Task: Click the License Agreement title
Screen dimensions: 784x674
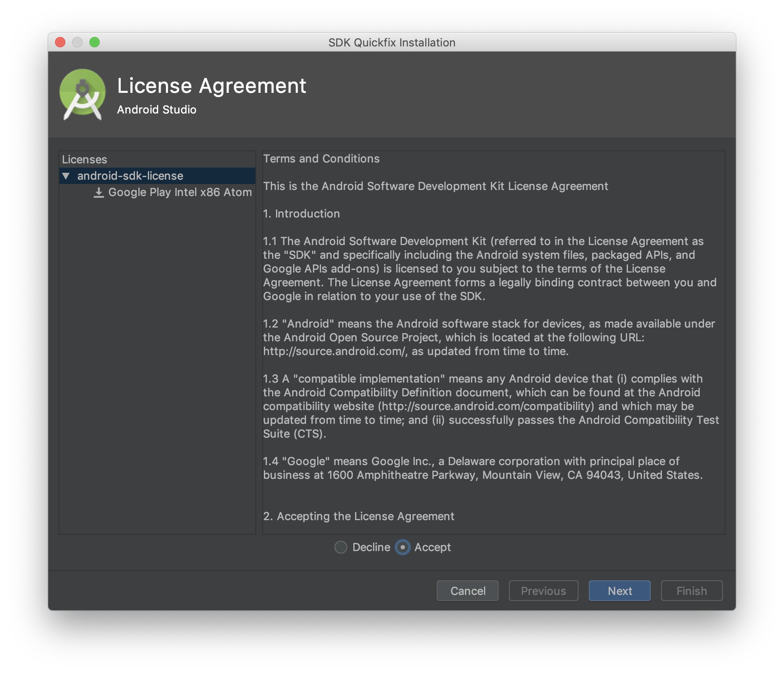Action: [x=211, y=86]
